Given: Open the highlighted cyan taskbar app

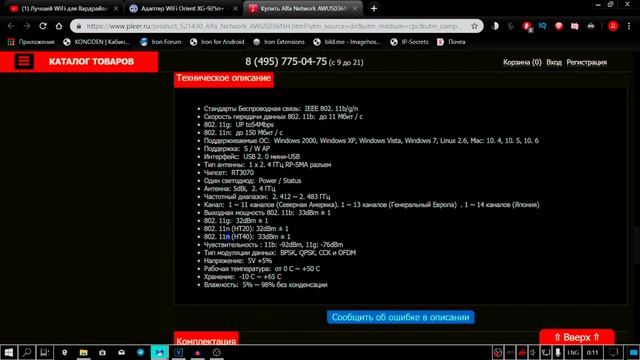Looking at the screenshot, I should pos(160,352).
